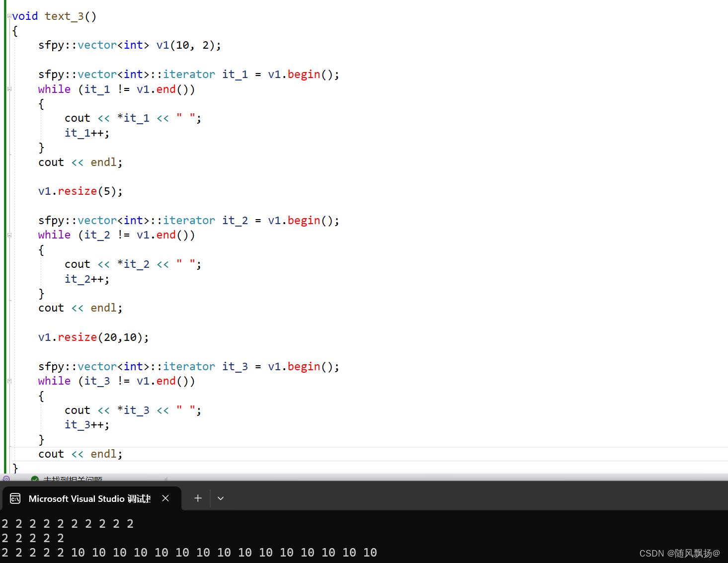Click the console icon on the terminal tab
This screenshot has height=563, width=728.
[15, 498]
